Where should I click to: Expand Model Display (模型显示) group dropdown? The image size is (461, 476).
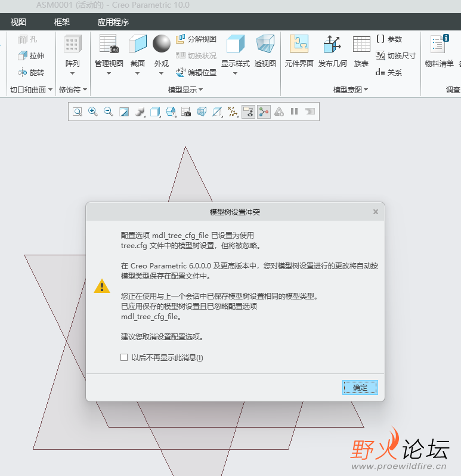(x=185, y=89)
